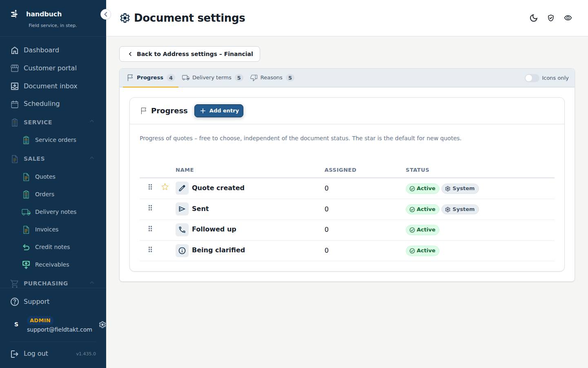
Task: Click the Active badge on Followed up row
Action: point(423,230)
